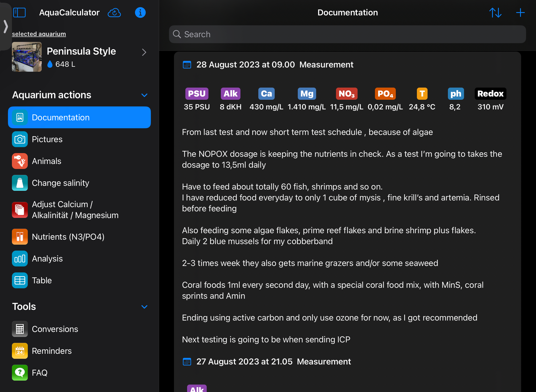The height and width of the screenshot is (392, 536).
Task: Open the Analysis chart view
Action: tap(47, 259)
